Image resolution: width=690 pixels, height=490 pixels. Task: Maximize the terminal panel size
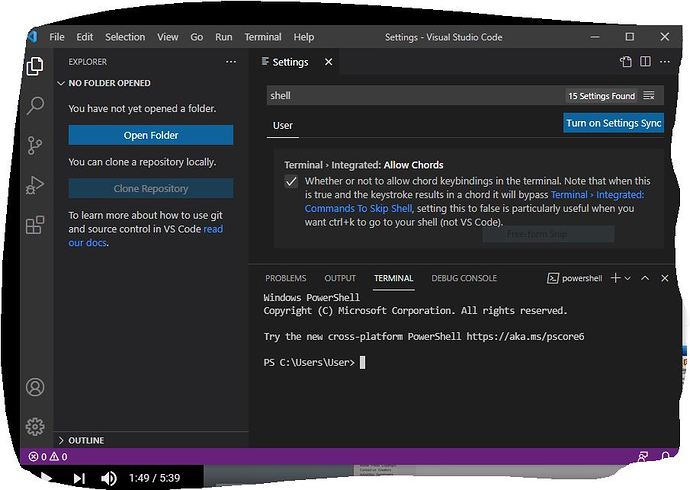pyautogui.click(x=645, y=278)
